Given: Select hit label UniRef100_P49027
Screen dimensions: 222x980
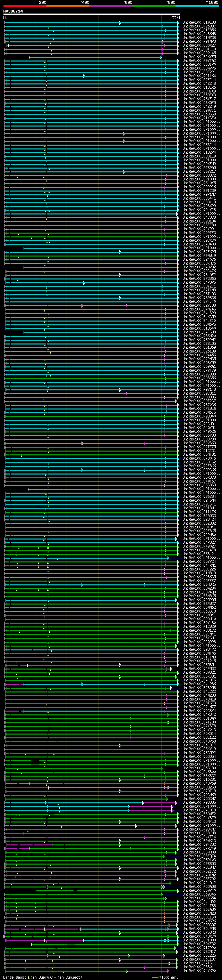Looking at the screenshot, I should [x=199, y=546].
